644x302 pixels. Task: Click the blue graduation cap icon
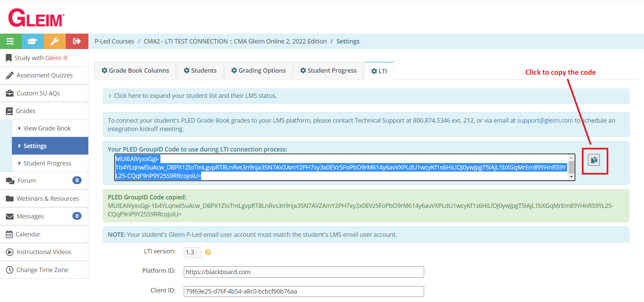coord(32,41)
